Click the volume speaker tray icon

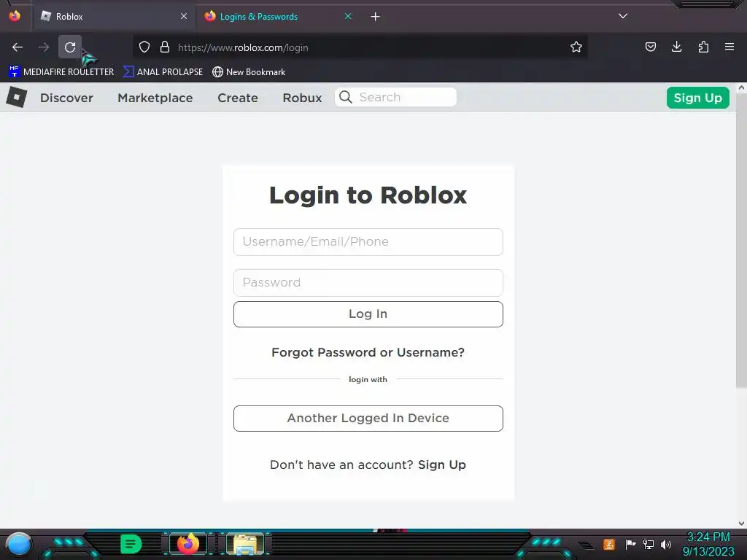point(666,544)
